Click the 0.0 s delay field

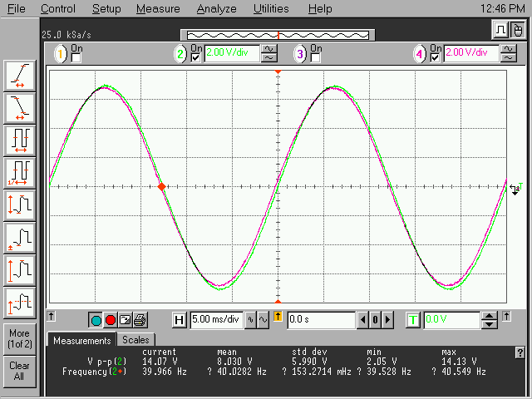point(322,320)
